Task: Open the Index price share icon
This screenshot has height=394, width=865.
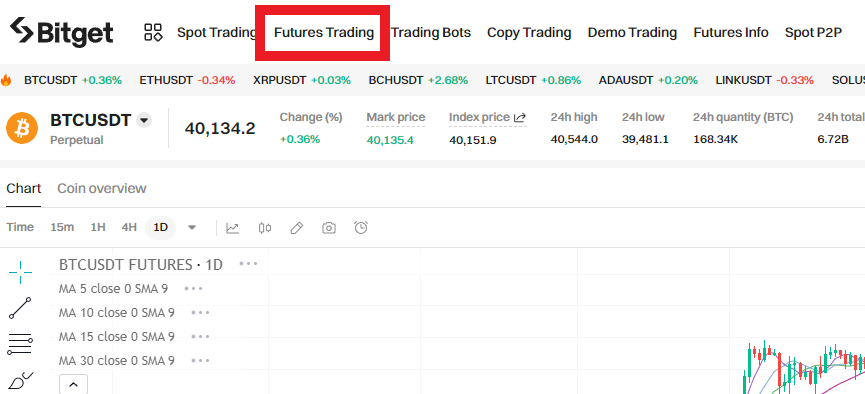Action: [520, 118]
